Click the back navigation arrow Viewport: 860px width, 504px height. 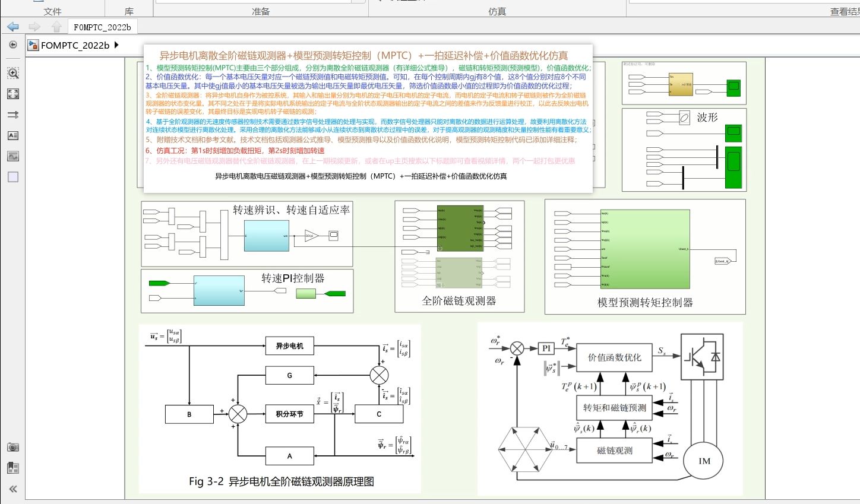(12, 26)
